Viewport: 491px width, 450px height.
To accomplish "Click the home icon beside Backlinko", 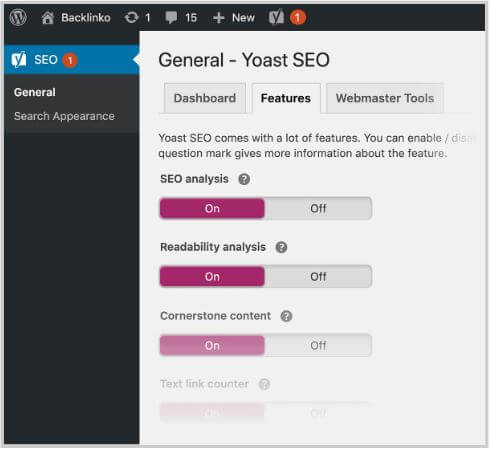I will point(47,18).
